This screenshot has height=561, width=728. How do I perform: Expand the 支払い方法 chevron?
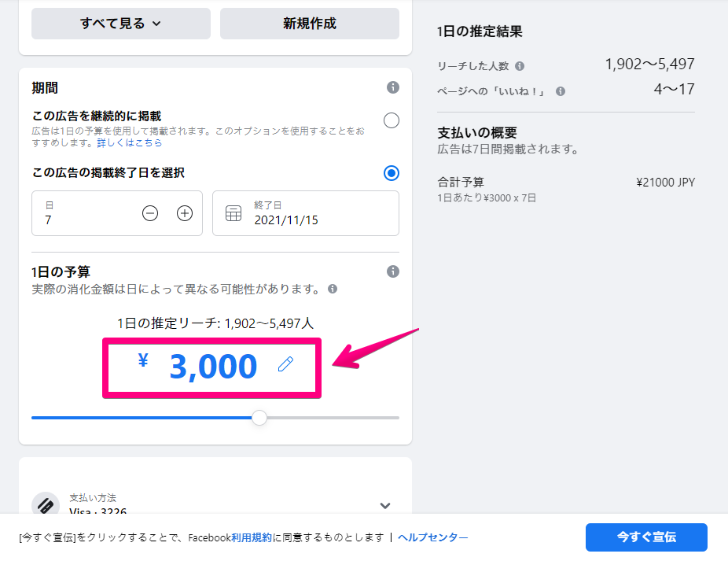(385, 506)
